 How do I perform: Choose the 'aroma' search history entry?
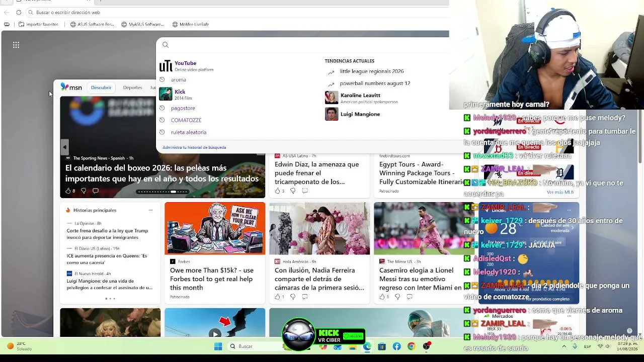tap(179, 80)
